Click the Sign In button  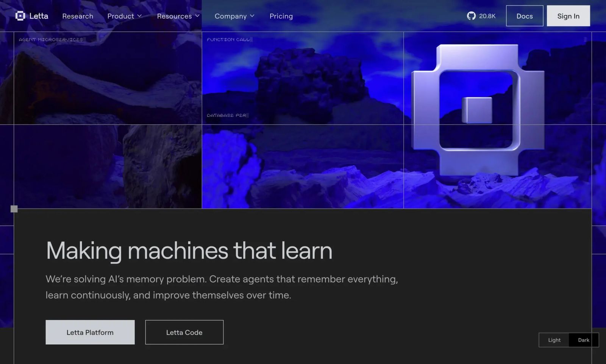568,16
